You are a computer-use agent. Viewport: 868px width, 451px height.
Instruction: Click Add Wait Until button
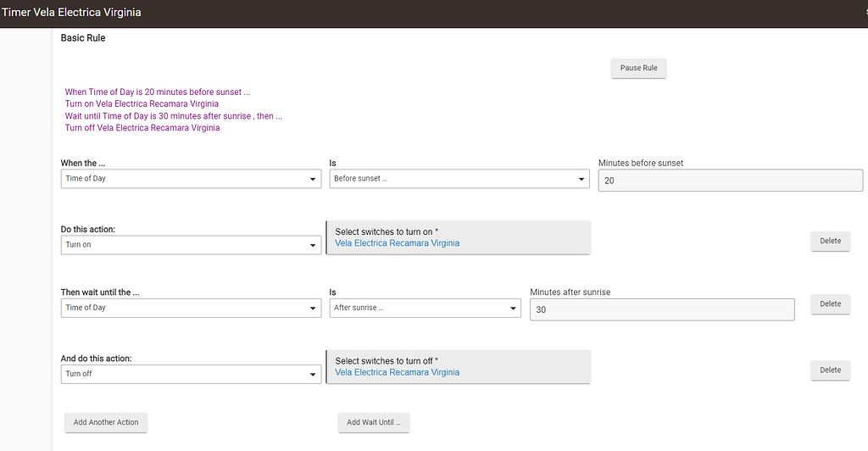tap(373, 422)
